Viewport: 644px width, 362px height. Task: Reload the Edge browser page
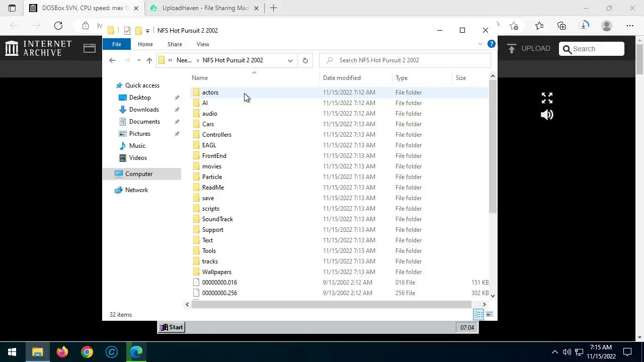(58, 26)
